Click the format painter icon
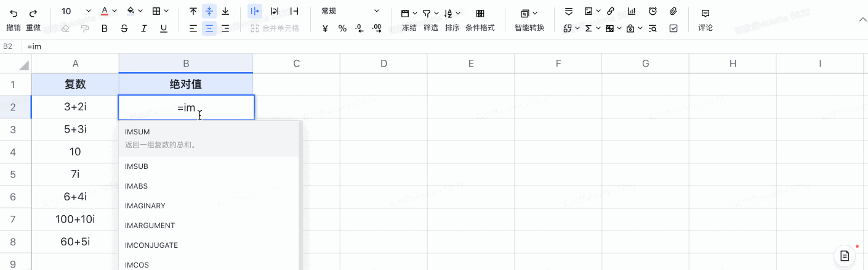The height and width of the screenshot is (270, 868). [x=85, y=28]
